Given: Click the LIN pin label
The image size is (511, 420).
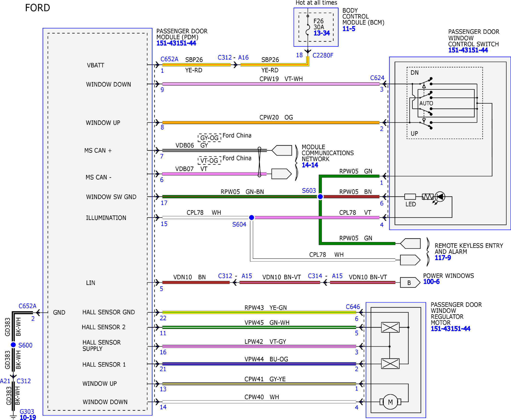Looking at the screenshot, I should (x=91, y=283).
